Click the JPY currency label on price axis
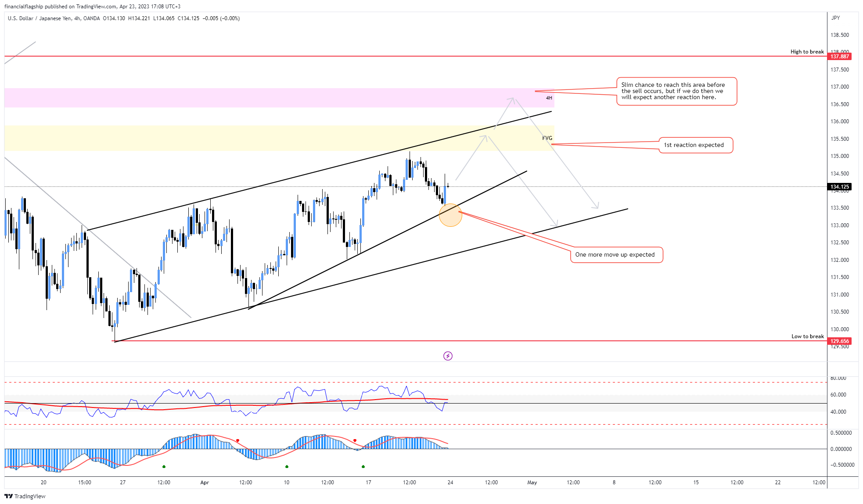The width and height of the screenshot is (863, 504). click(835, 18)
